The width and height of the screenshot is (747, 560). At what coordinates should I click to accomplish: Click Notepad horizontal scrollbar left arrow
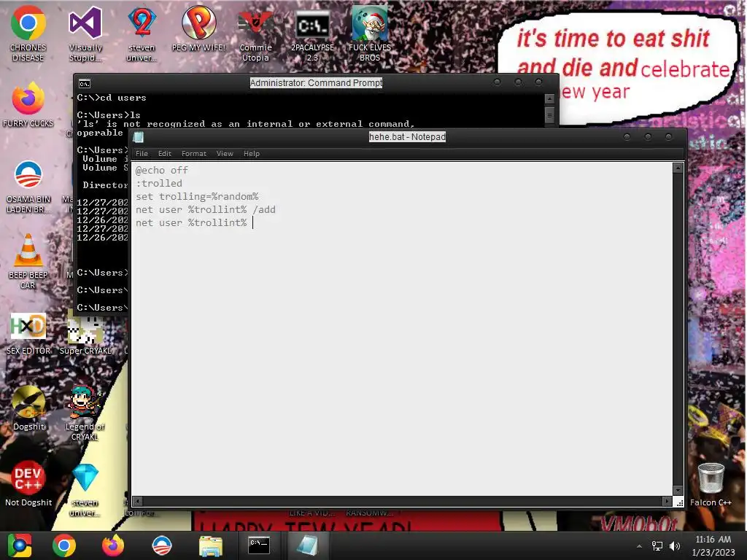tap(138, 501)
